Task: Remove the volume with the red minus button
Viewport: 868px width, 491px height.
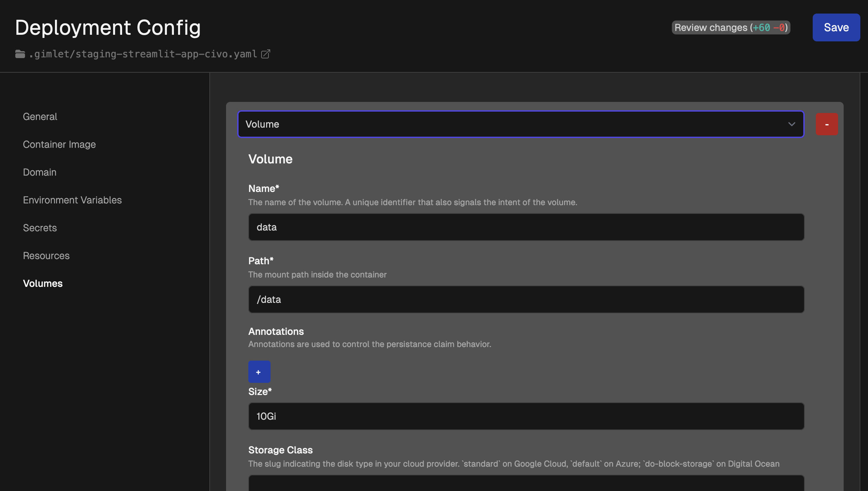Action: 827,124
